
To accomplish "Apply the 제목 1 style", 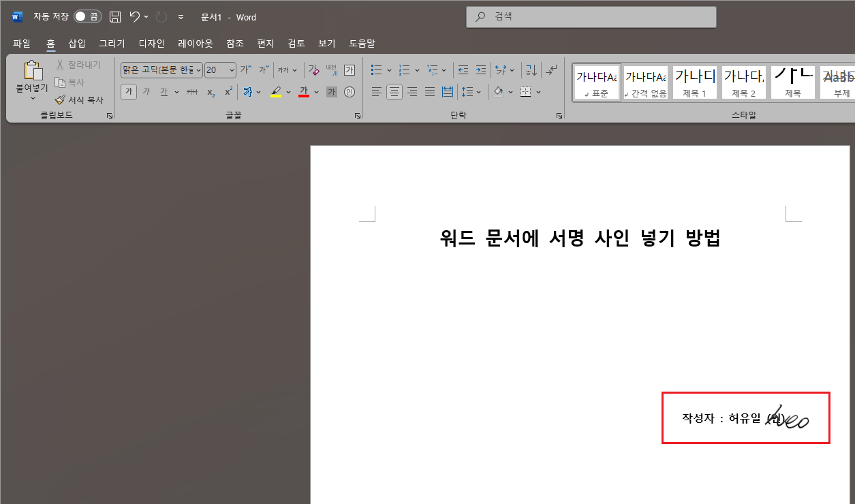I will [694, 82].
